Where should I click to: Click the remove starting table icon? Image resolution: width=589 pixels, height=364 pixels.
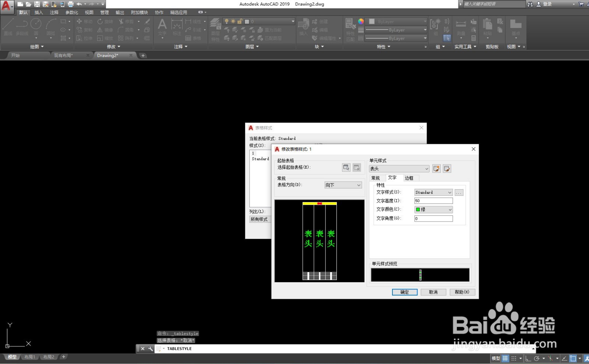pyautogui.click(x=357, y=167)
